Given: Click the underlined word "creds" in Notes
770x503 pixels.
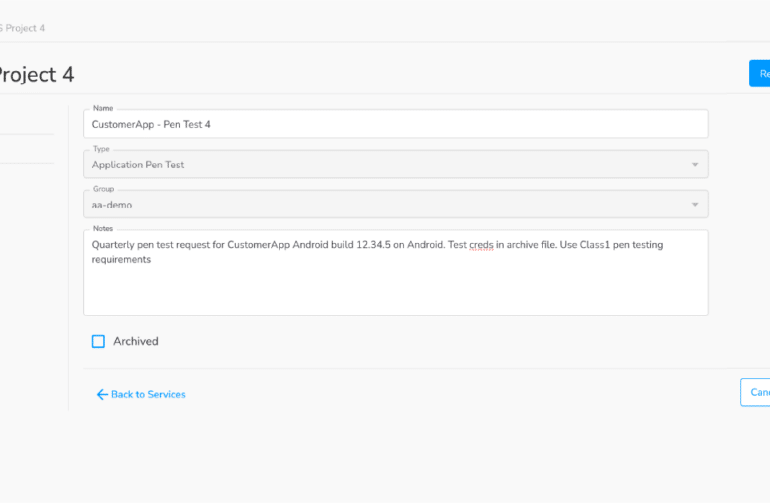Looking at the screenshot, I should [x=481, y=244].
